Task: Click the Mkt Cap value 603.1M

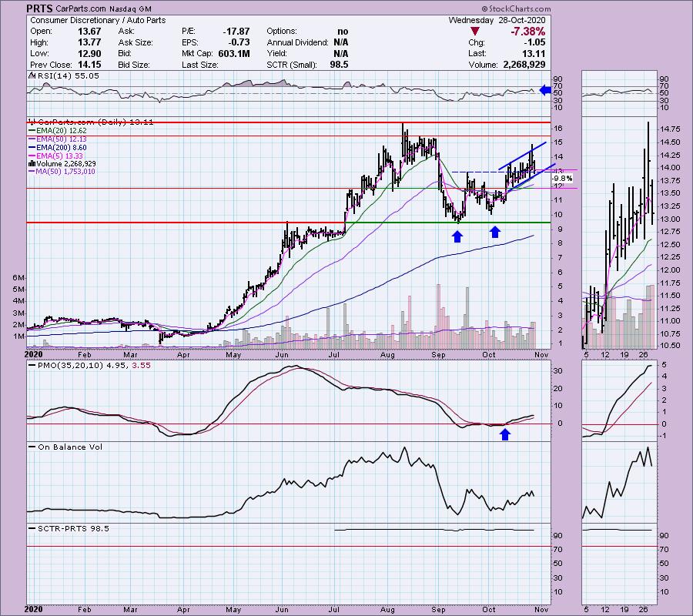Action: pyautogui.click(x=234, y=53)
